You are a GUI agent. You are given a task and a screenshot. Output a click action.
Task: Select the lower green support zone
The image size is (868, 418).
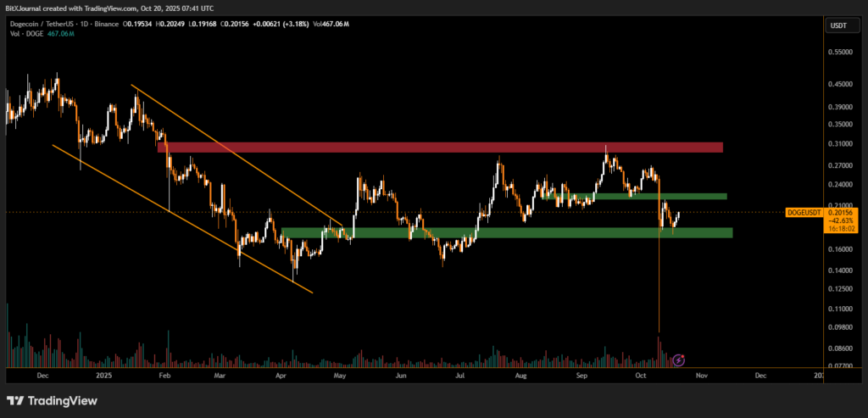tap(509, 232)
